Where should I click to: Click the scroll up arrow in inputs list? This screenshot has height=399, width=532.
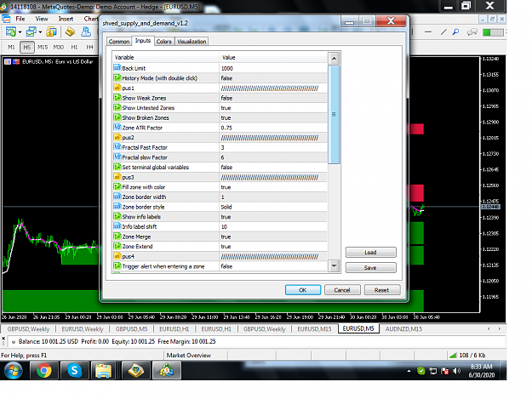coord(334,59)
